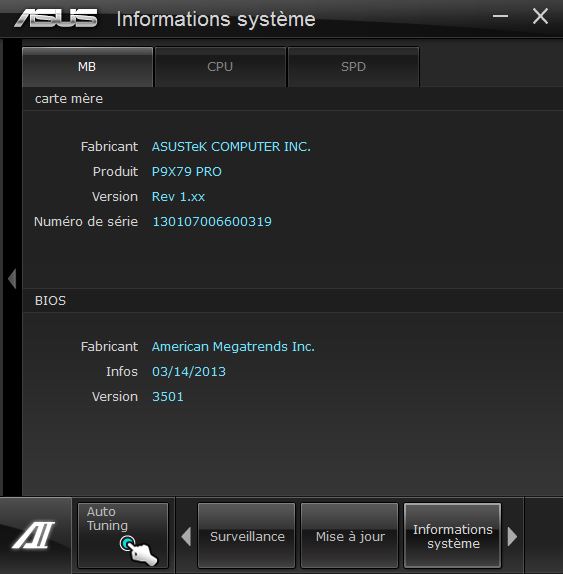Screen dimensions: 563x574
Task: Select BIOS manufacturer American Megatrends Inc.
Action: pyautogui.click(x=233, y=347)
